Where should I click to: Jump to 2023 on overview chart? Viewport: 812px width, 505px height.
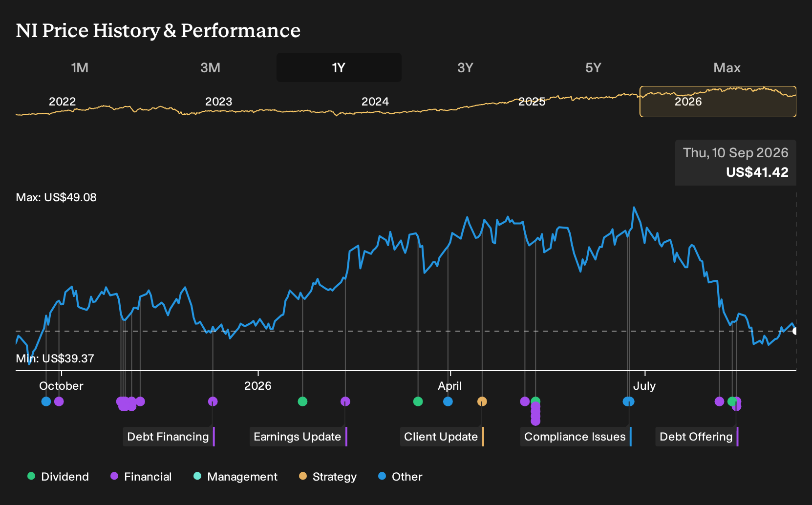(218, 102)
